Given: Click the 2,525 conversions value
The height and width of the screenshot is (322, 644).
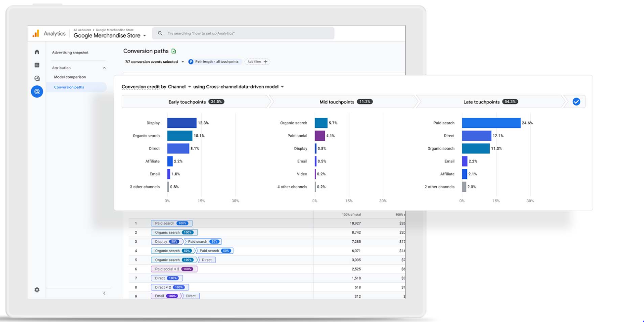Looking at the screenshot, I should pos(356,269).
